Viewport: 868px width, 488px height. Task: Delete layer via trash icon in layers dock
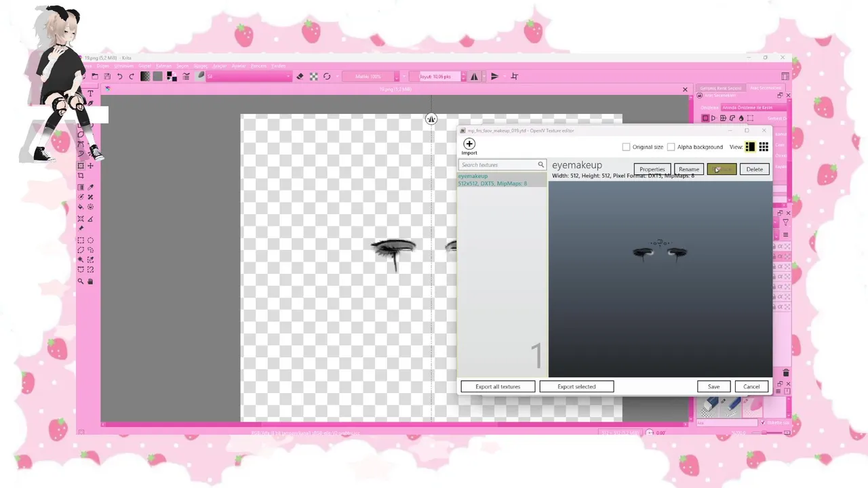point(786,373)
